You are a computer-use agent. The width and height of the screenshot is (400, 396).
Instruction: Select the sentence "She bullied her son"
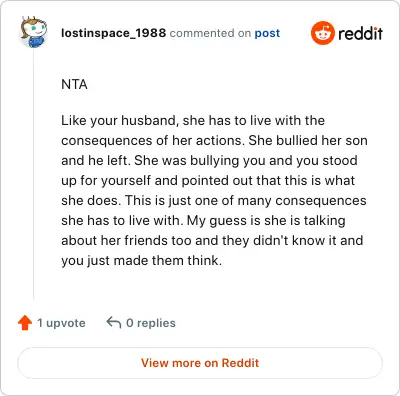pyautogui.click(x=308, y=140)
